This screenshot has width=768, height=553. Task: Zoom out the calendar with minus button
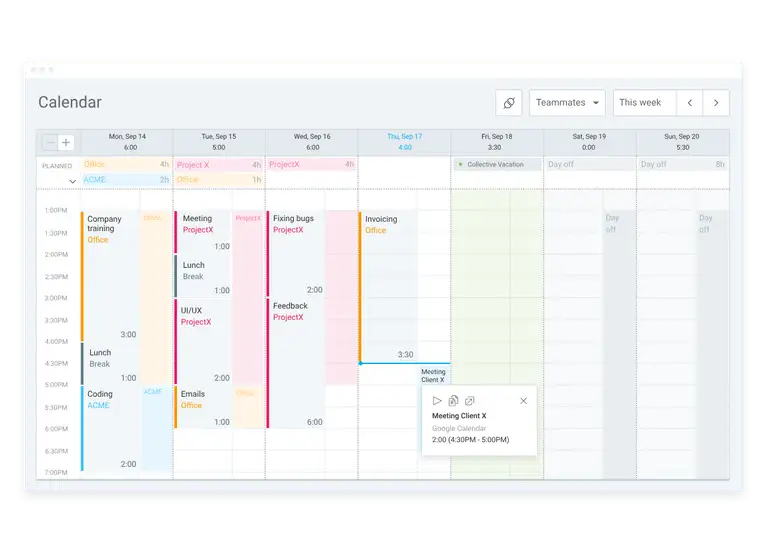pos(50,143)
